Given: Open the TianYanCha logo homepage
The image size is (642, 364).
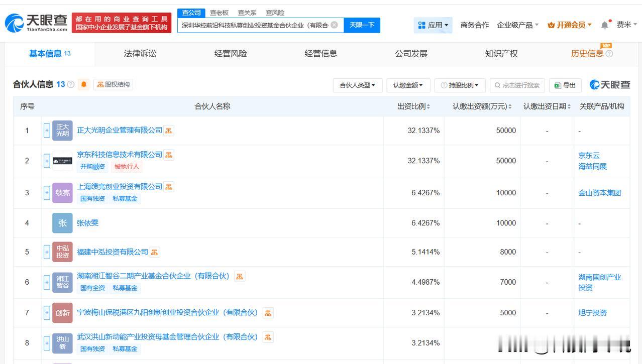Looking at the screenshot, I should (36, 23).
